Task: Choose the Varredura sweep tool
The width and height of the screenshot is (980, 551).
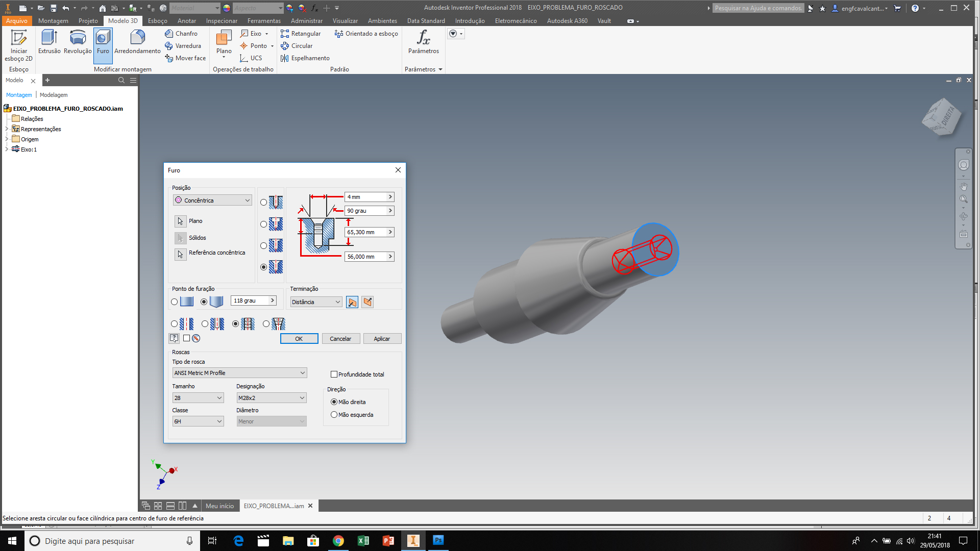Action: coord(183,46)
